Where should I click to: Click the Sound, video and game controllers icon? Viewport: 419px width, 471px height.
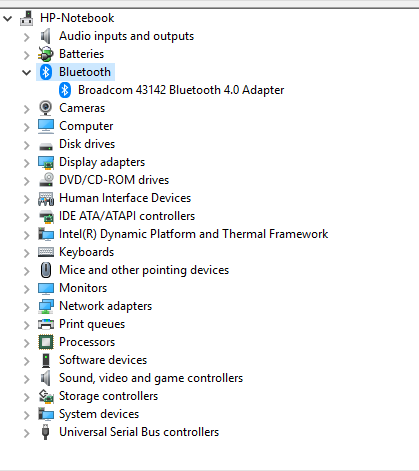[x=46, y=378]
